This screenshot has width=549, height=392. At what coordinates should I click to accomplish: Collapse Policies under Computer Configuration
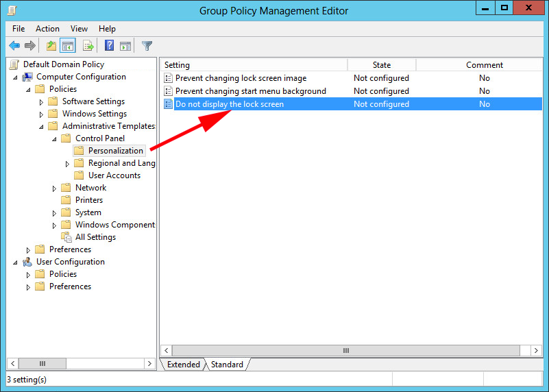[x=28, y=90]
